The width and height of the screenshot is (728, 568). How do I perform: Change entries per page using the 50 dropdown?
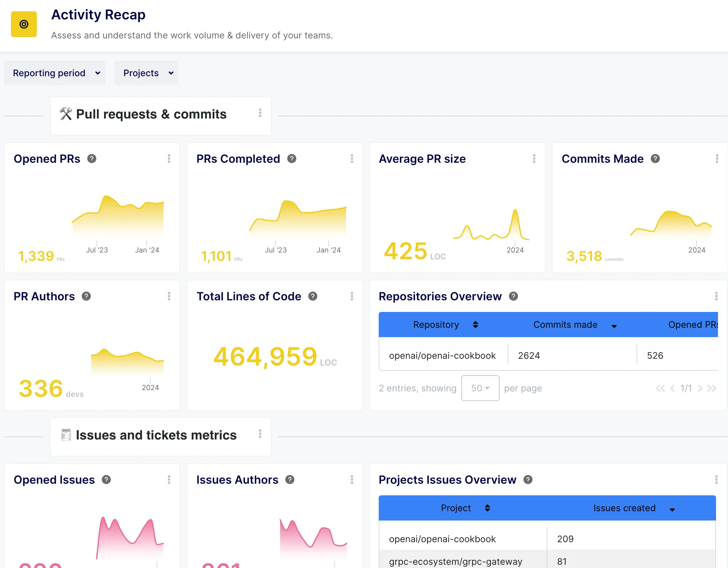click(x=480, y=388)
